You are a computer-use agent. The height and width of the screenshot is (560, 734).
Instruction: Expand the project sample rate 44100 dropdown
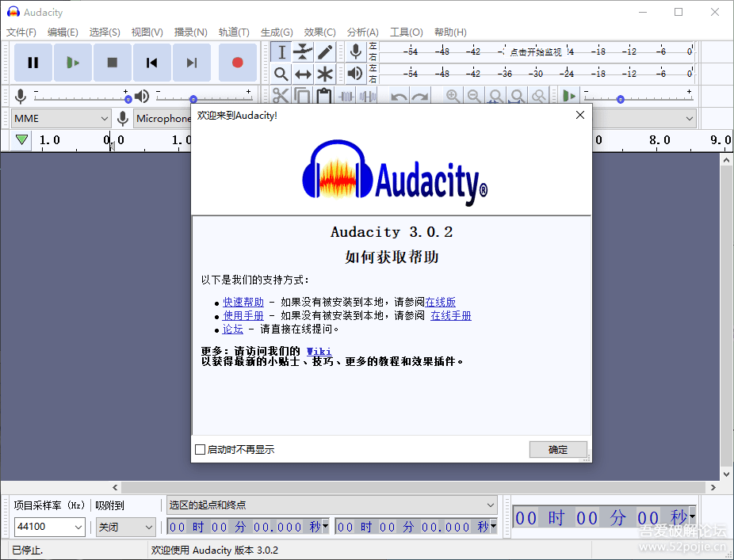click(x=49, y=527)
